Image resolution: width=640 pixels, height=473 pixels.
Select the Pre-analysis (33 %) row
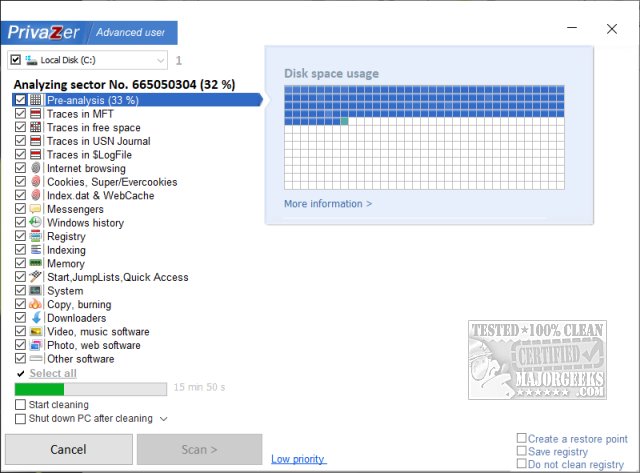click(x=137, y=100)
